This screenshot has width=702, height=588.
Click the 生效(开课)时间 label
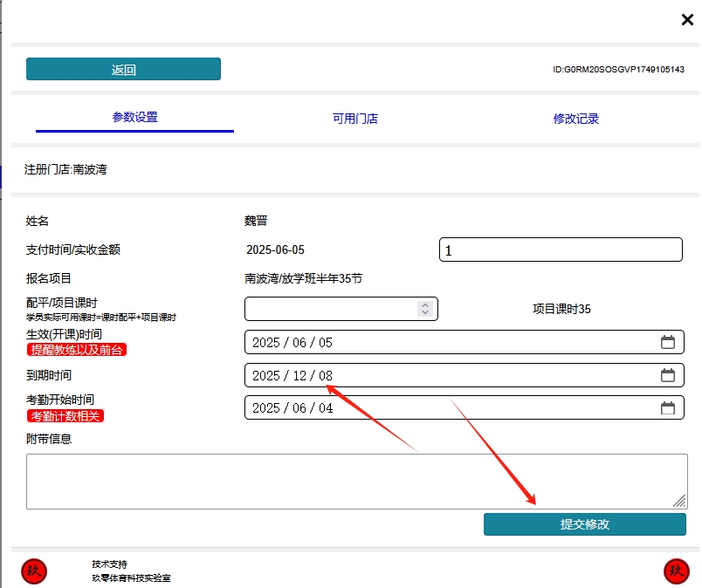tap(64, 334)
